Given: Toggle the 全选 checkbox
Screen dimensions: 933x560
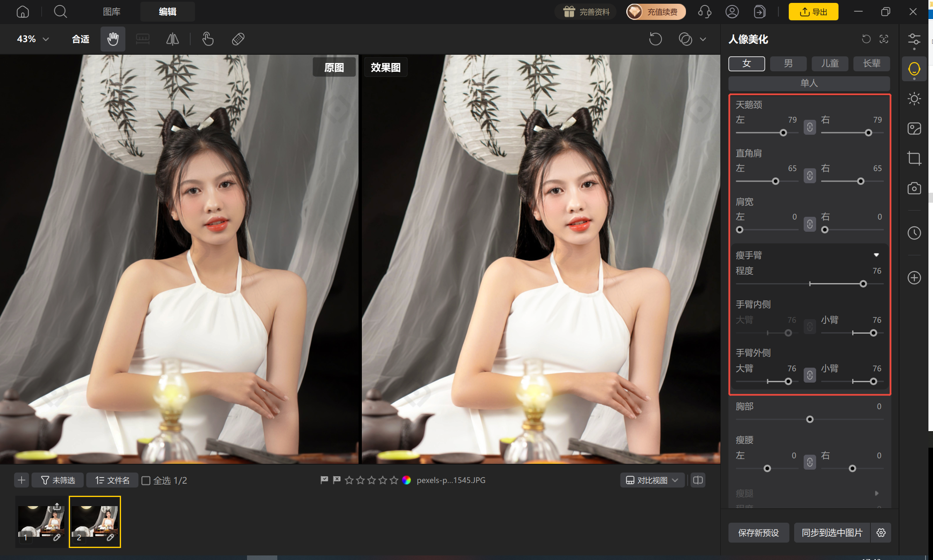Looking at the screenshot, I should pos(146,480).
